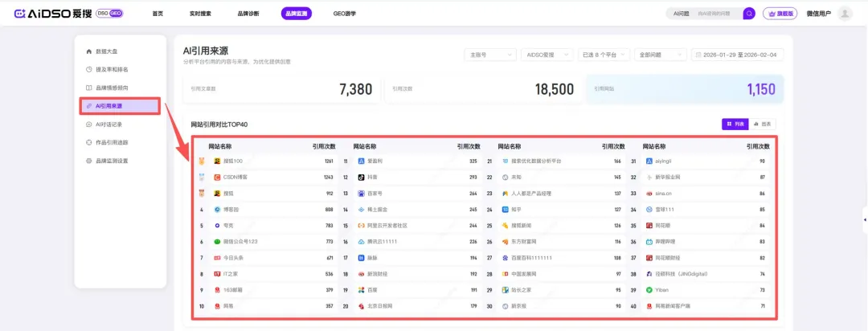Click the purple search magnifier icon

(749, 14)
